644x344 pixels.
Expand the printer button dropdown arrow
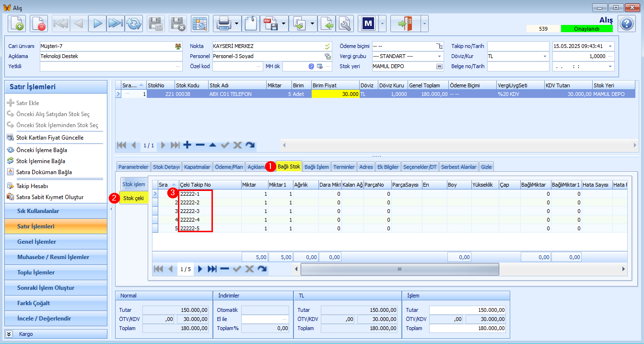click(x=237, y=24)
